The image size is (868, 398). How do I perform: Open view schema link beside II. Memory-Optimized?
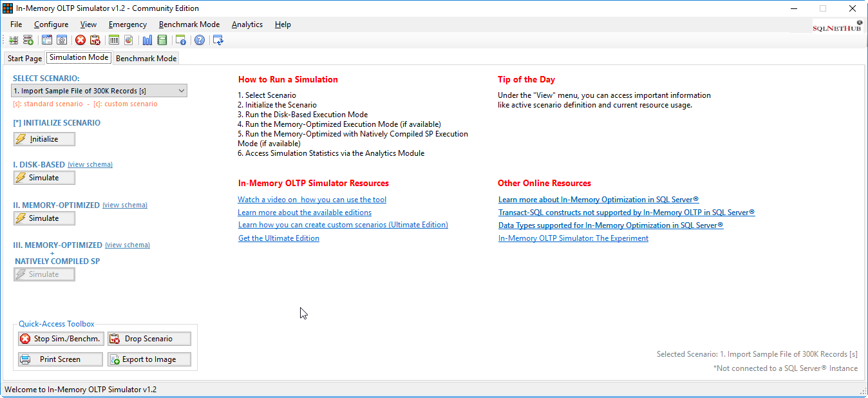pyautogui.click(x=125, y=205)
